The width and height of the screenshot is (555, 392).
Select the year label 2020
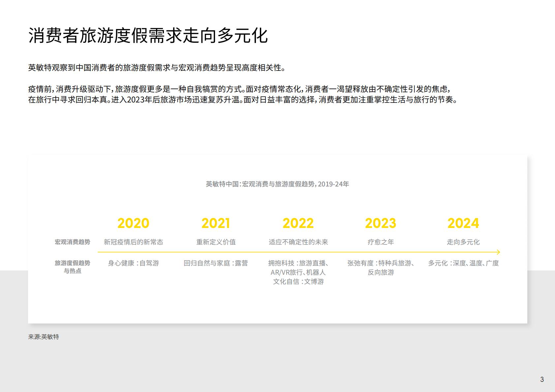pyautogui.click(x=132, y=223)
